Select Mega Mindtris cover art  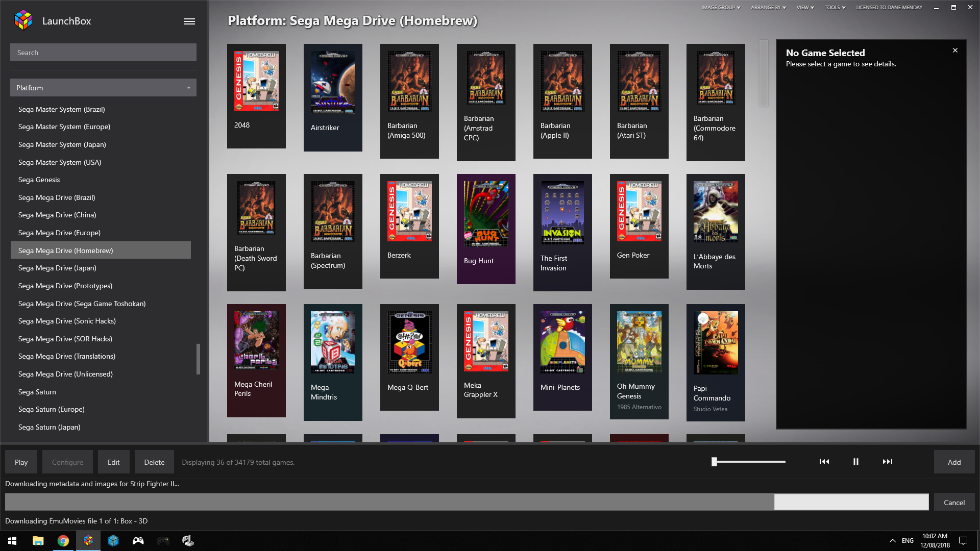pos(333,342)
